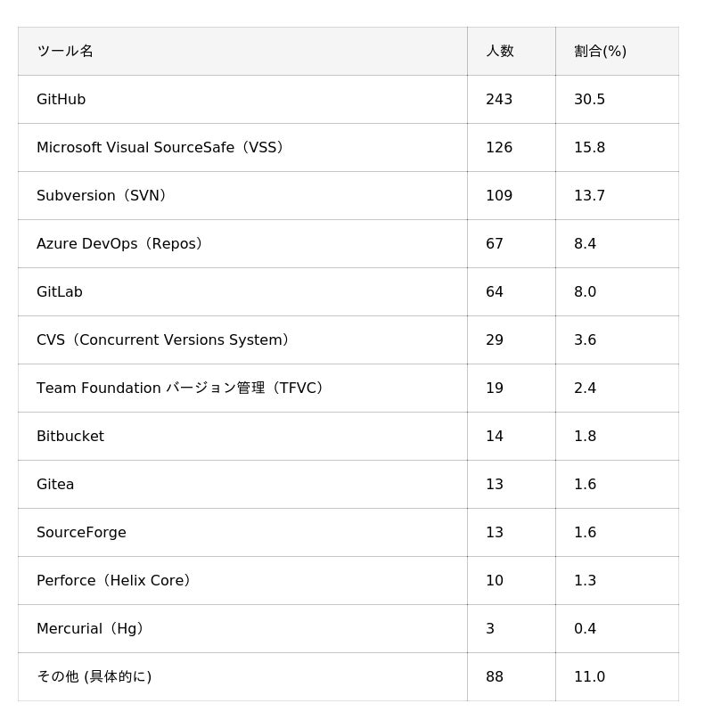Click the Bitbucket name cell
The height and width of the screenshot is (728, 713).
(x=242, y=437)
